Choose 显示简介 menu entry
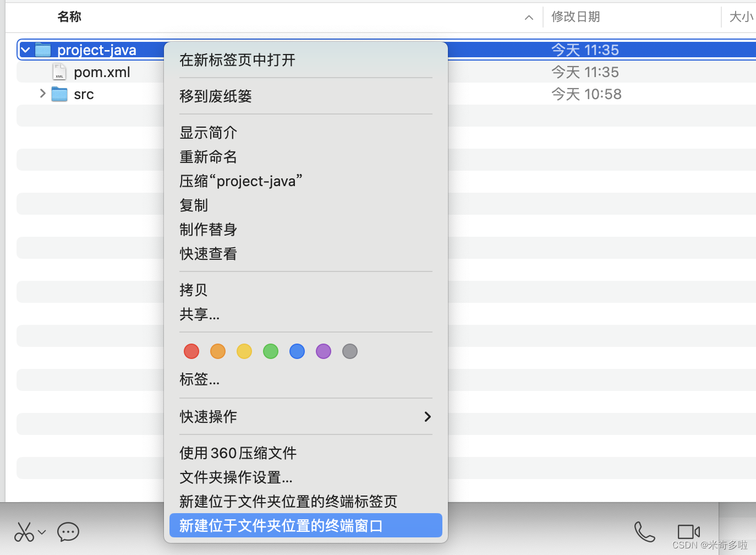Screen dimensions: 756x555 coord(306,132)
